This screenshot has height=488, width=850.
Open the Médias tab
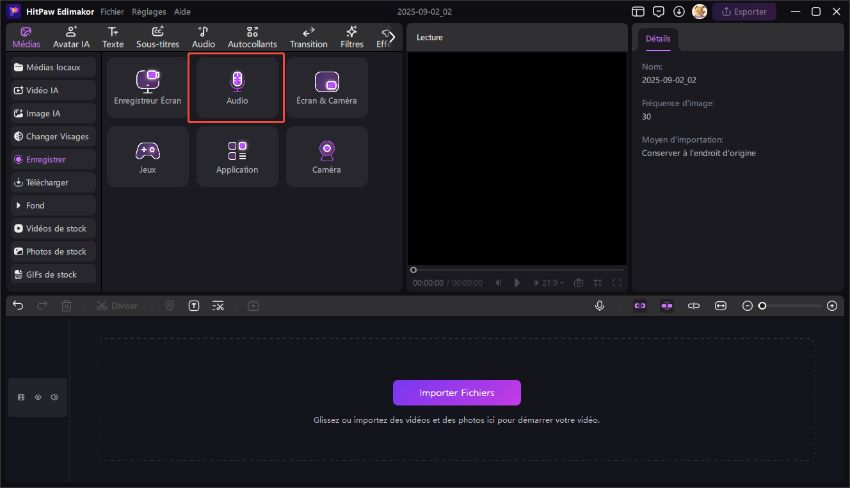click(x=26, y=37)
